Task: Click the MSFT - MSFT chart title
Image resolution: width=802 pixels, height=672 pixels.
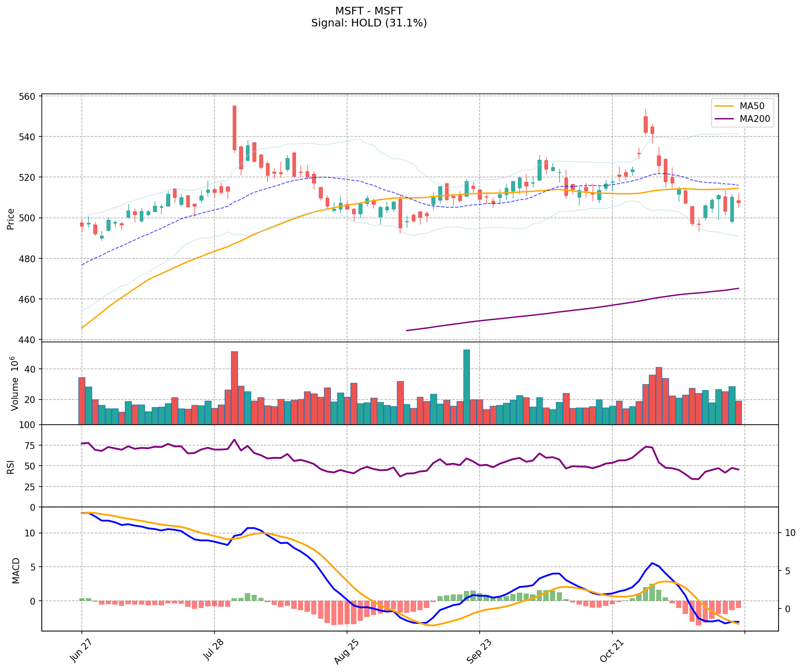Action: (x=369, y=11)
